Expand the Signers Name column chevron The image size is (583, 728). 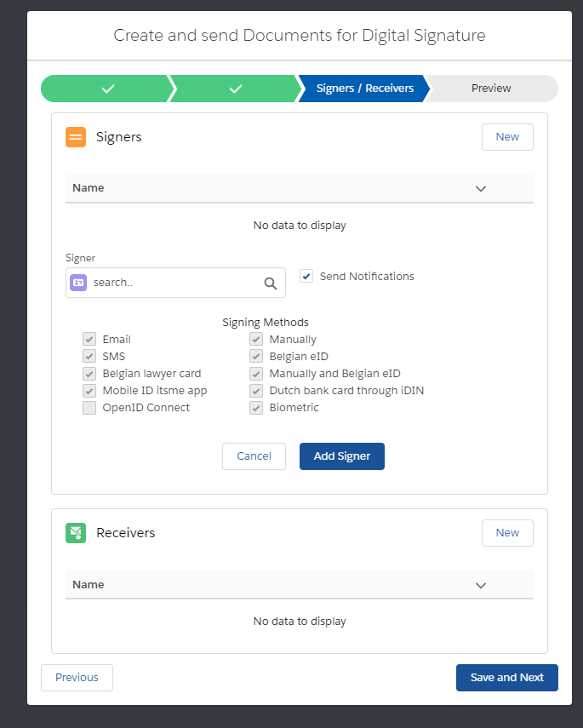pos(481,188)
